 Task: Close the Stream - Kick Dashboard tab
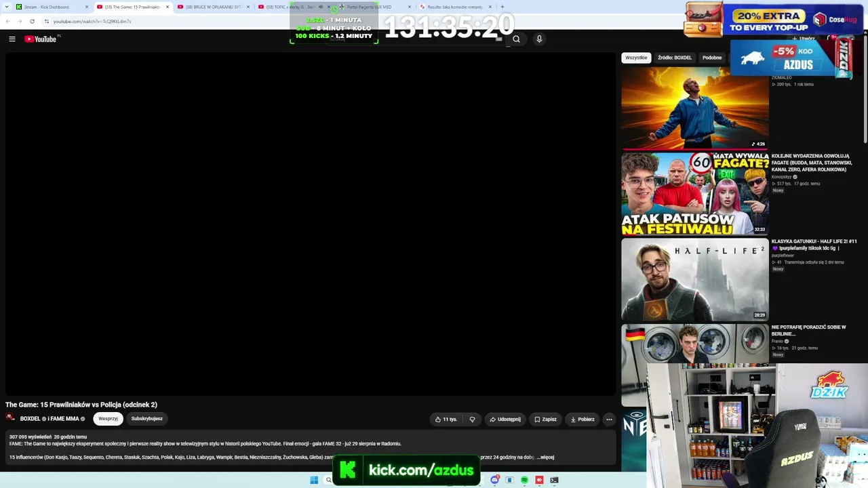tap(87, 7)
